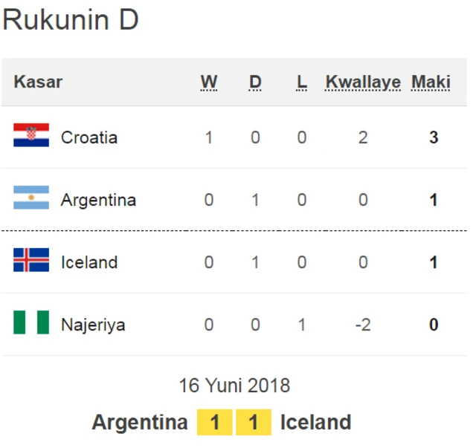The height and width of the screenshot is (448, 476).
Task: Open the Najeriya team link
Action: point(93,325)
